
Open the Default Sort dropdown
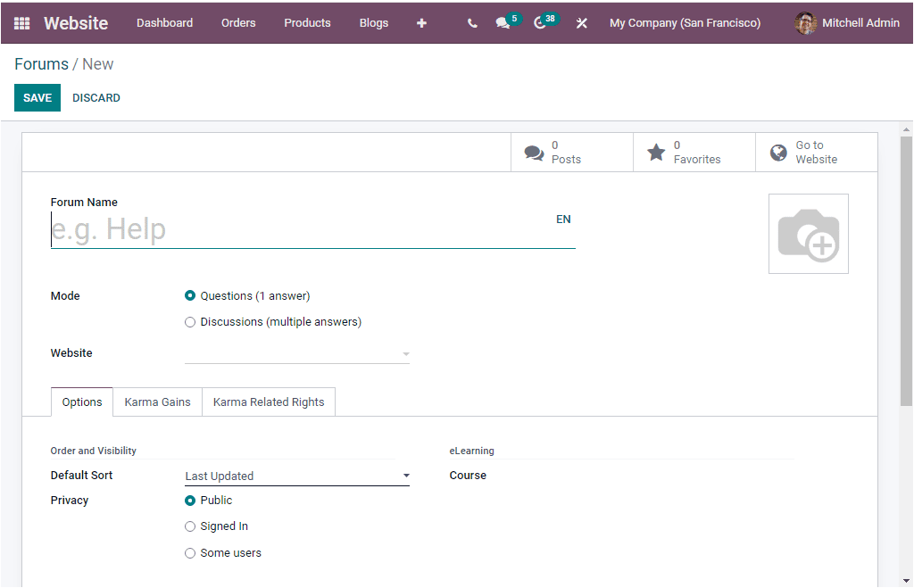coord(297,475)
